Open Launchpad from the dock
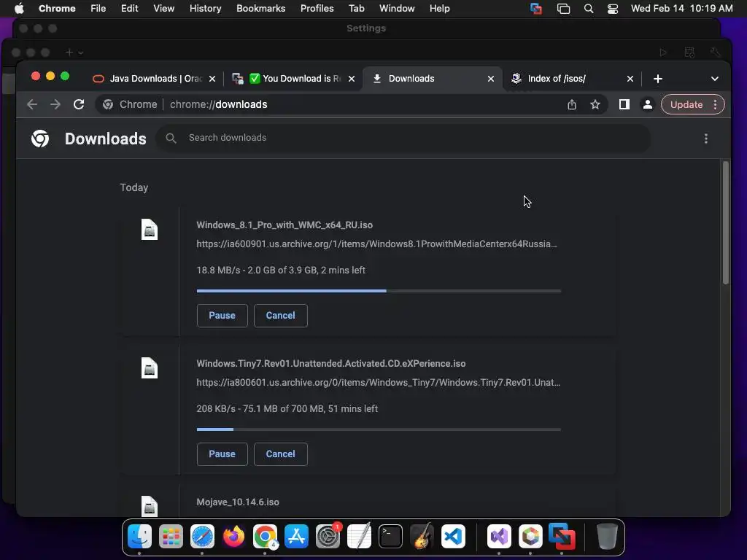The height and width of the screenshot is (560, 747). coord(171,537)
